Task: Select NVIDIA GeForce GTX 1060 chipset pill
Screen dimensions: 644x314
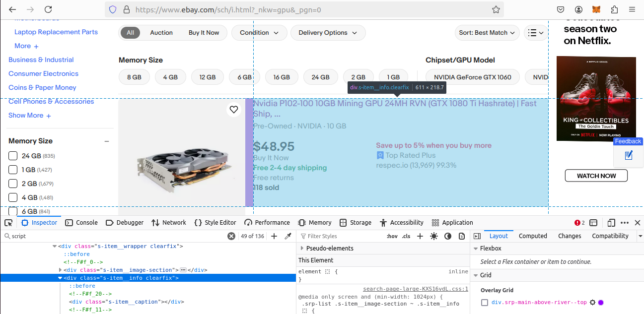Action: point(472,77)
